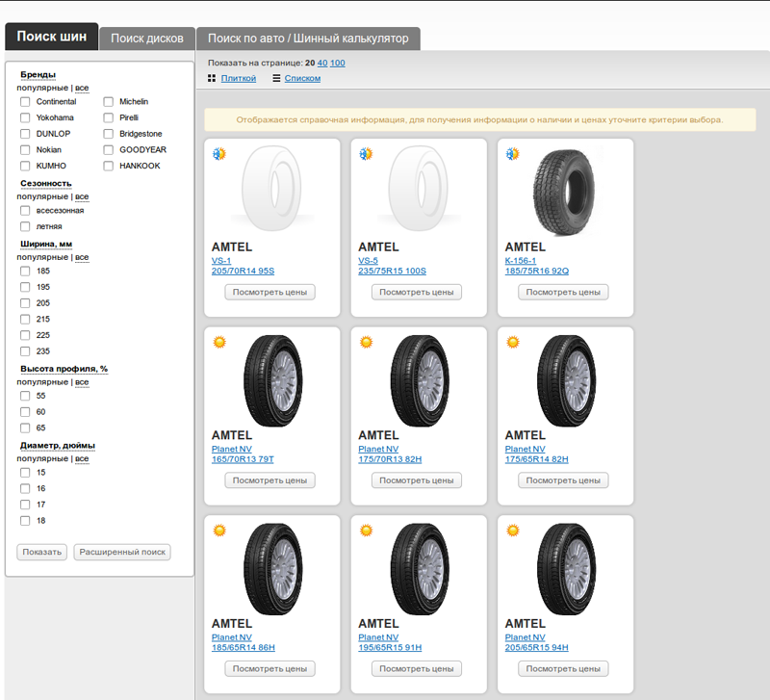770x700 pixels.
Task: Click the Planet NV link above 205/65R15 94H
Action: tap(525, 637)
